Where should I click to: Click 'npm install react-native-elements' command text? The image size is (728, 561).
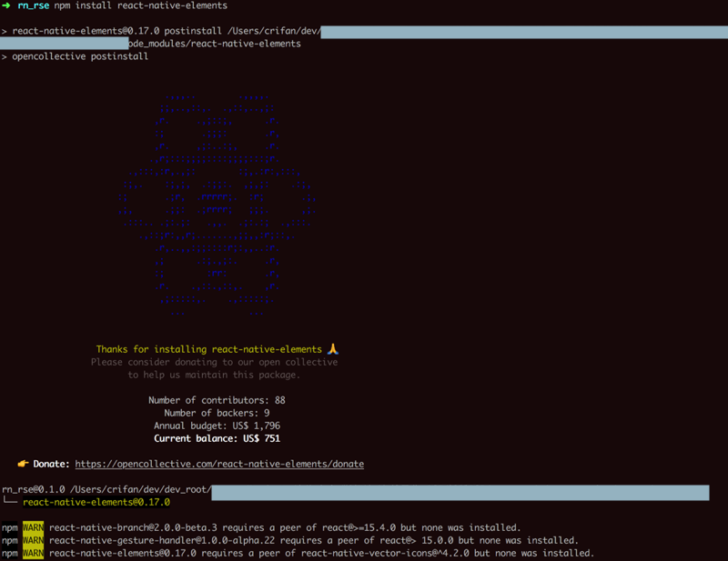point(141,5)
